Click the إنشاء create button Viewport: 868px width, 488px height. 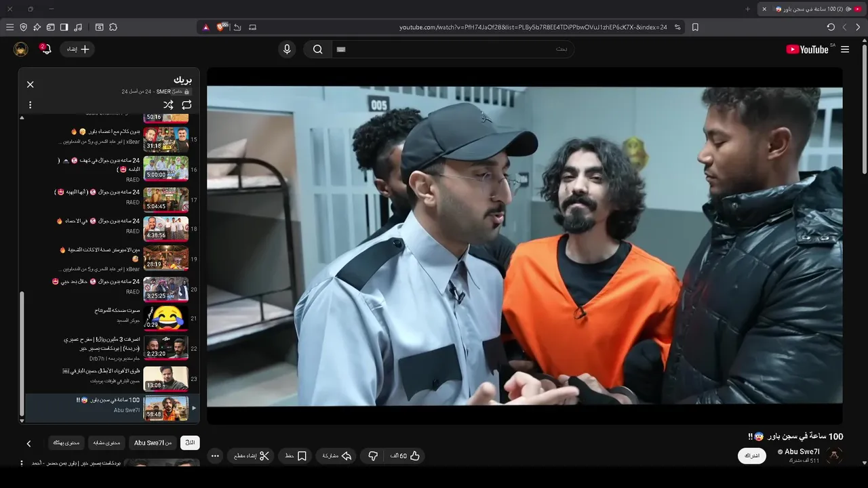(77, 49)
